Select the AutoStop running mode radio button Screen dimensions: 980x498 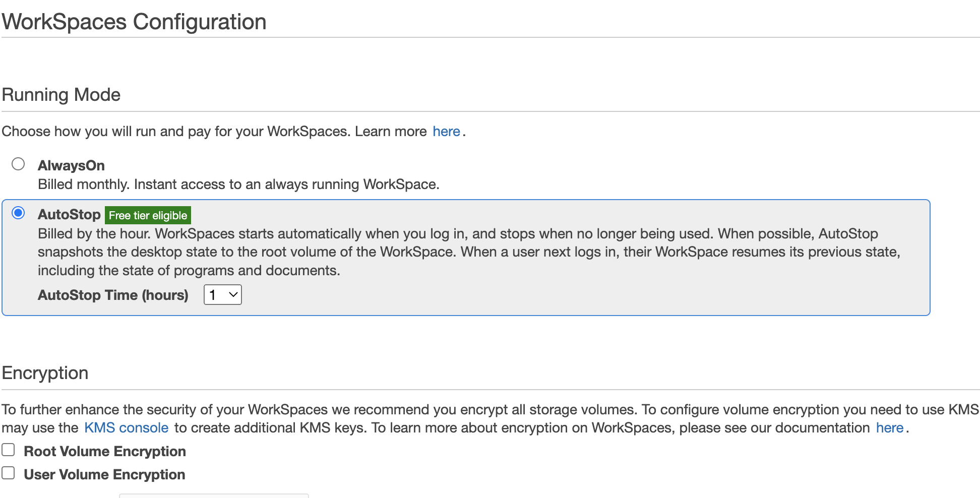(x=18, y=213)
